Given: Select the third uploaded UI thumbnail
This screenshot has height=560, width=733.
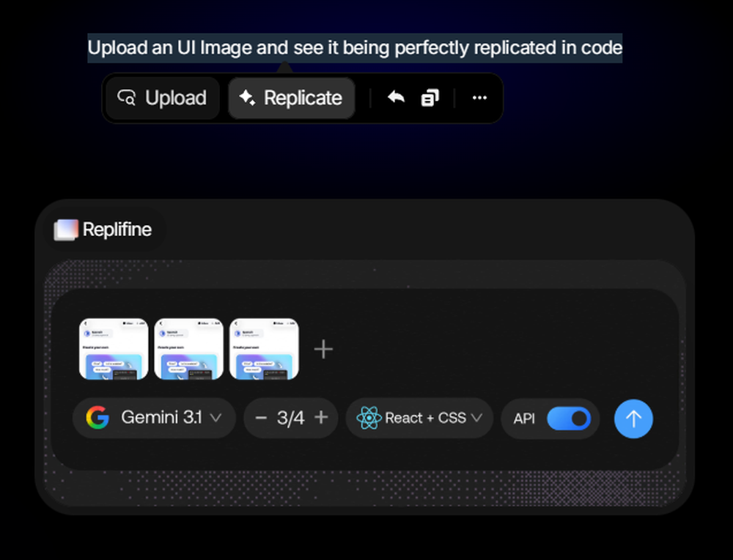Looking at the screenshot, I should pyautogui.click(x=264, y=349).
